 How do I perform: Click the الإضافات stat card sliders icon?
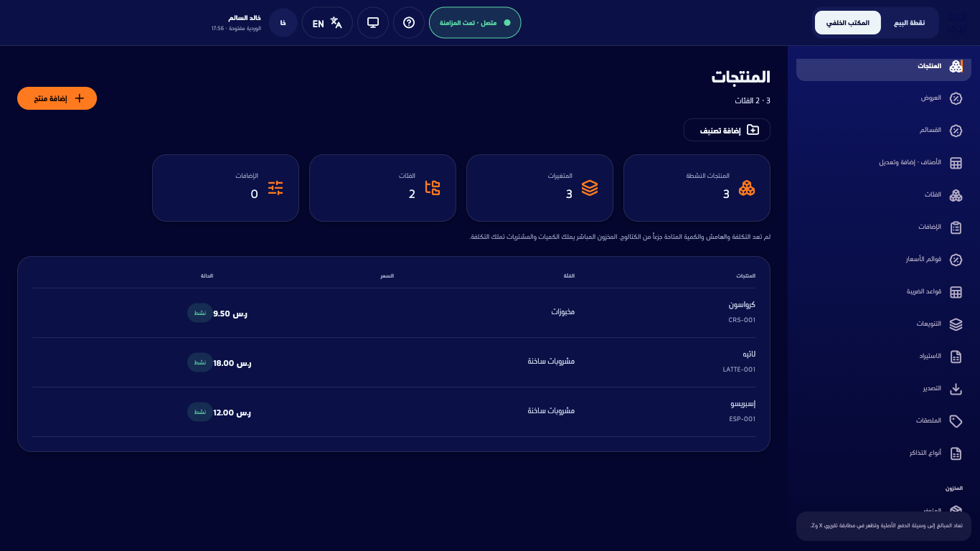[275, 188]
